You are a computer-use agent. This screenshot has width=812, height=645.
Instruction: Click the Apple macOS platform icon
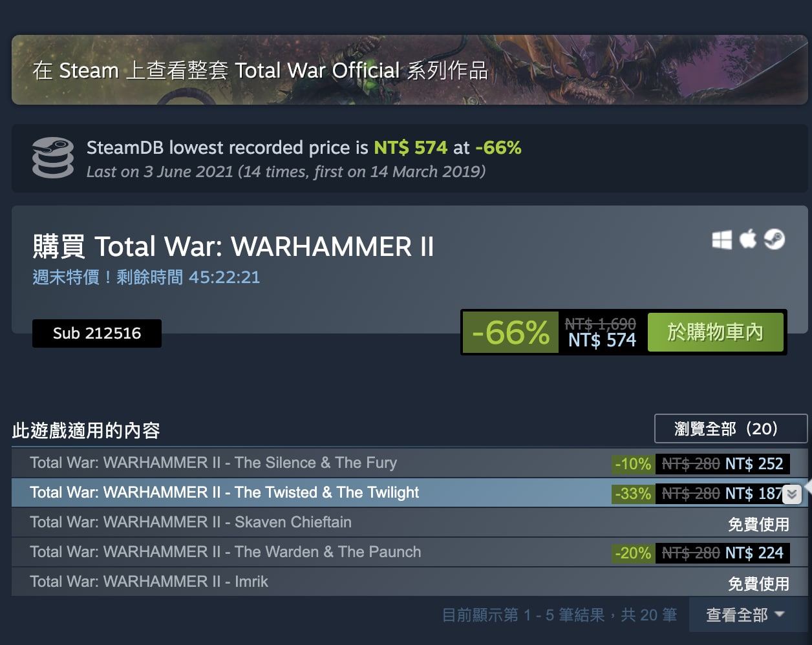point(748,239)
